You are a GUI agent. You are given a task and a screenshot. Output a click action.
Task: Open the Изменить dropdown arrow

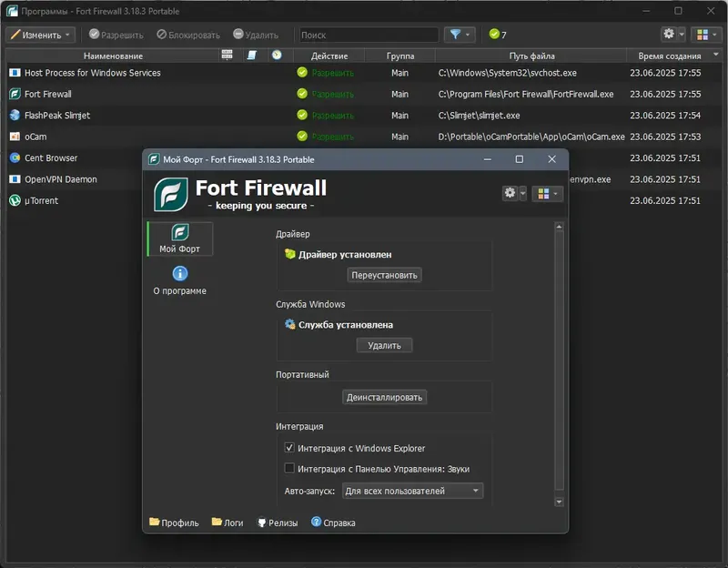pos(67,35)
